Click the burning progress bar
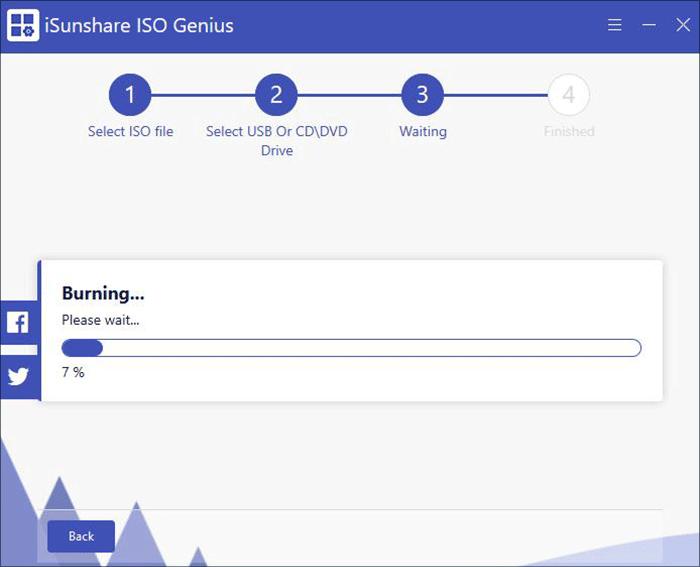 [351, 348]
